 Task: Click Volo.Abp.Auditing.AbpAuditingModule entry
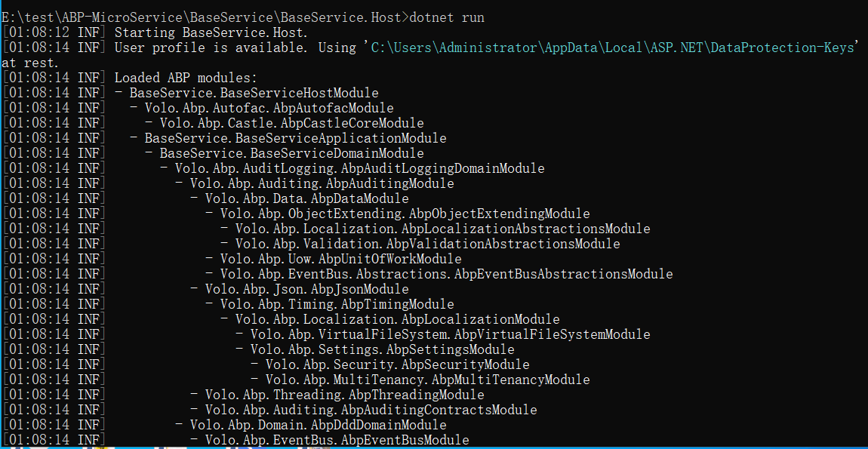coord(322,183)
